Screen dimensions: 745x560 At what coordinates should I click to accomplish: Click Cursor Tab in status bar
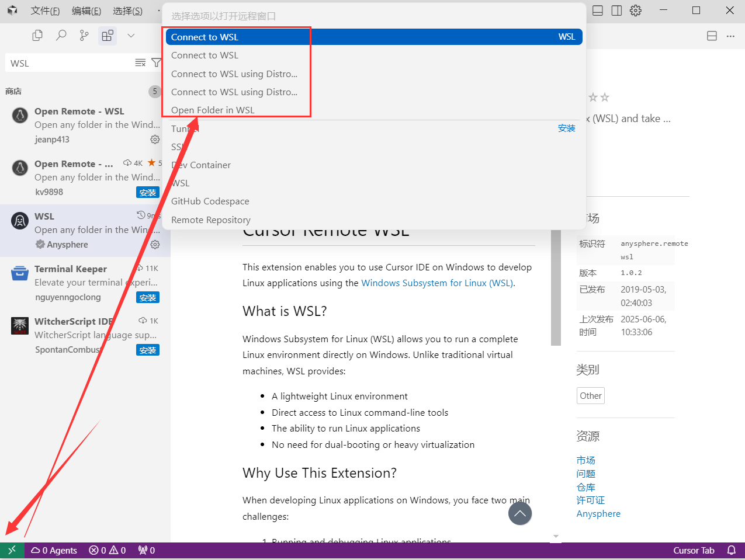[694, 550]
